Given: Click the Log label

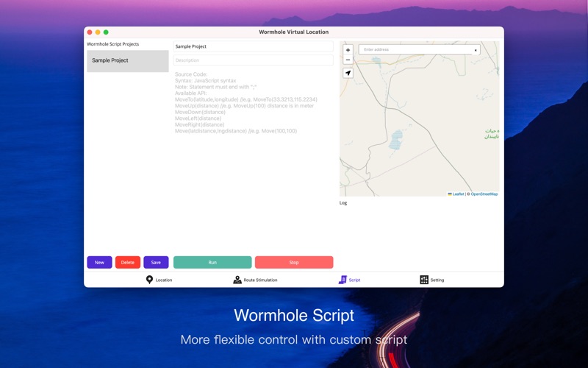Looking at the screenshot, I should click(x=343, y=203).
